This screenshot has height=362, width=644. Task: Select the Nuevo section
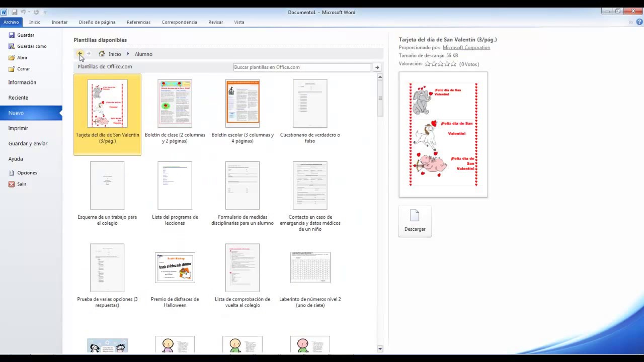31,113
